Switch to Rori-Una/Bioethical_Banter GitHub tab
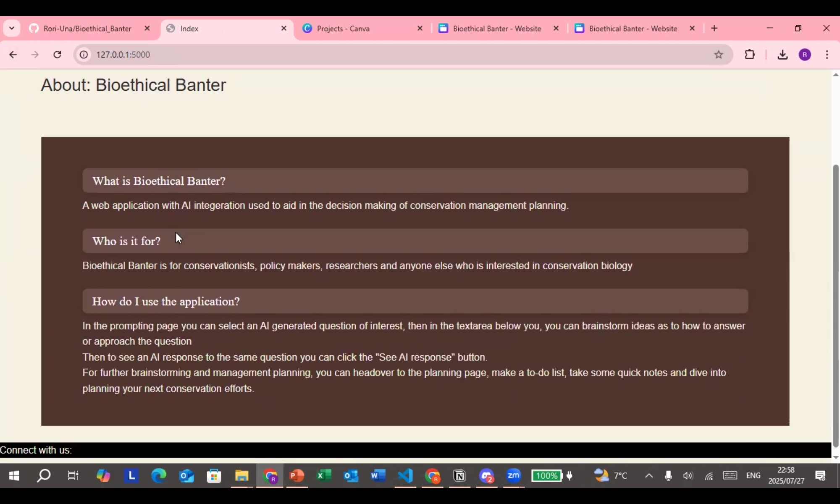The height and width of the screenshot is (504, 840). (87, 28)
